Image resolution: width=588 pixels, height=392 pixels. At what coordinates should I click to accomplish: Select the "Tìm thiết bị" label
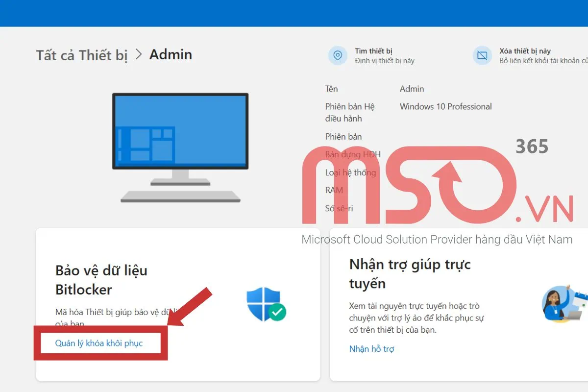pyautogui.click(x=373, y=51)
